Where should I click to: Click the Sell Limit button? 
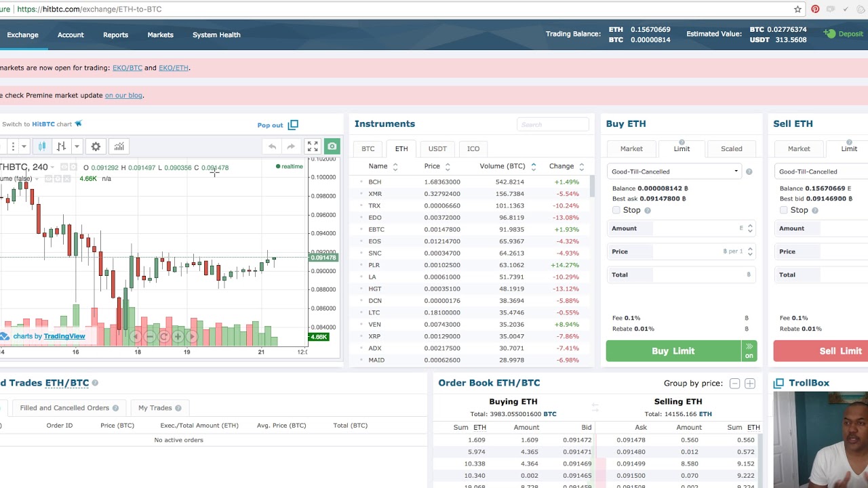(821, 351)
